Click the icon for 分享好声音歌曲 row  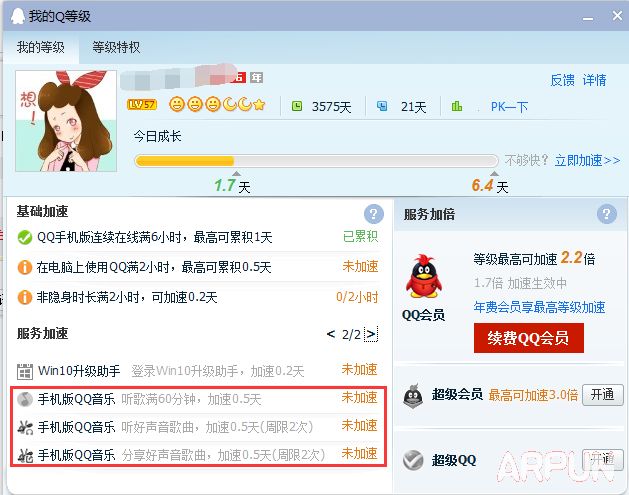point(25,455)
